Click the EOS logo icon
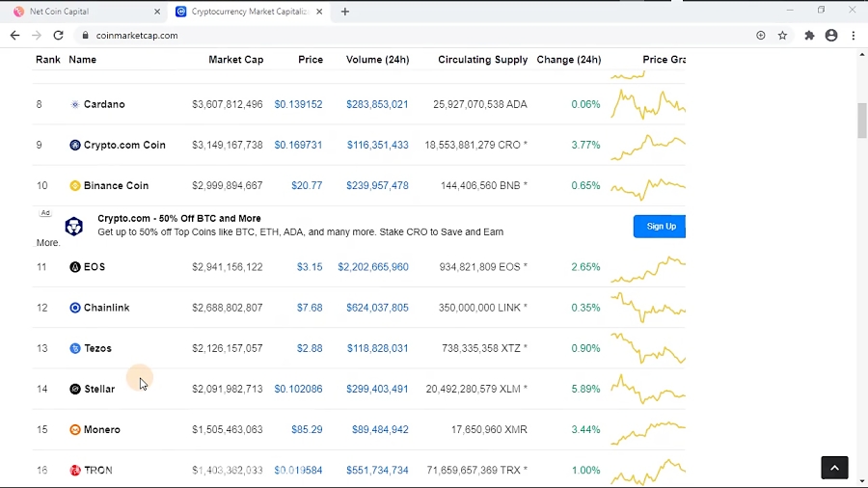Screen dimensions: 868x488 coord(74,267)
